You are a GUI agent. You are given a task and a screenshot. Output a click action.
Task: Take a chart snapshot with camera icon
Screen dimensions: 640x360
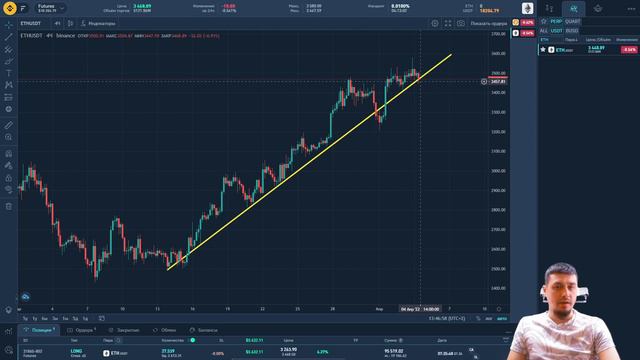(461, 24)
